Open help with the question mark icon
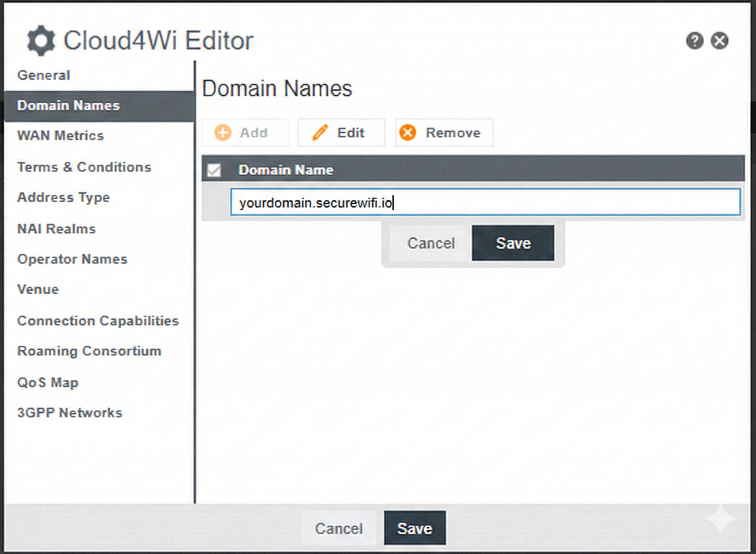This screenshot has height=554, width=756. 695,41
